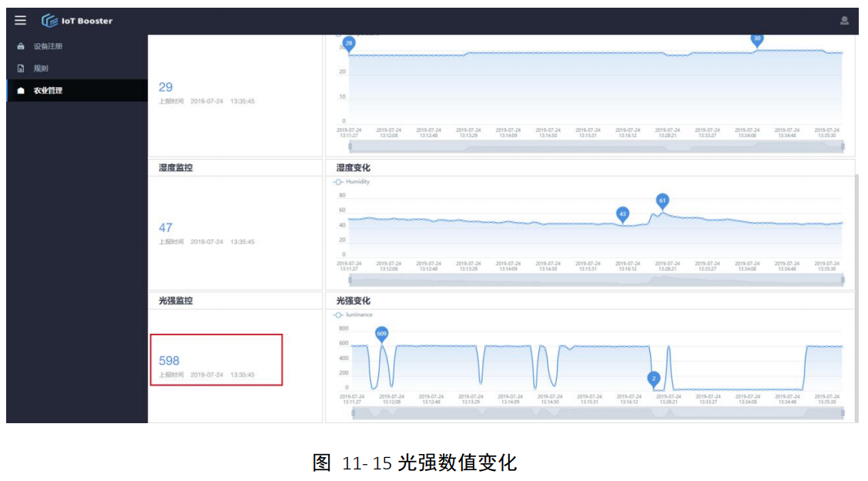Viewport: 868px width, 481px height.
Task: Click left zoom handle under humidity chart
Action: pyautogui.click(x=350, y=280)
